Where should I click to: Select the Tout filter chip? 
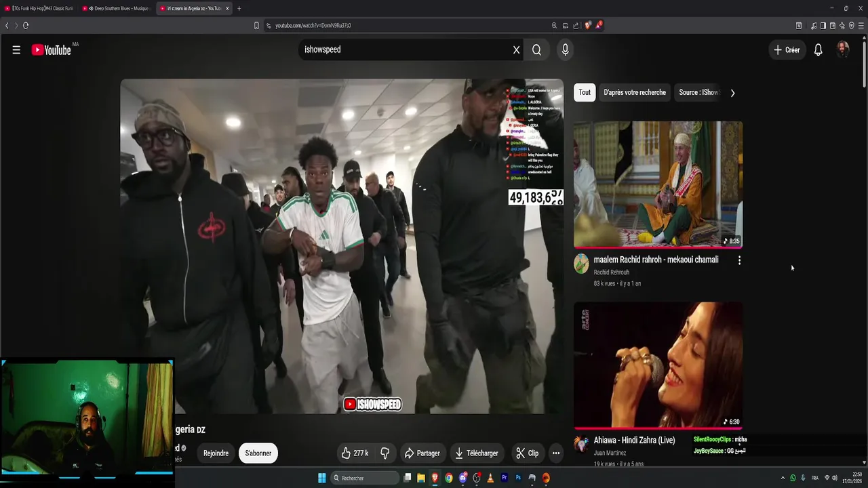pyautogui.click(x=585, y=92)
